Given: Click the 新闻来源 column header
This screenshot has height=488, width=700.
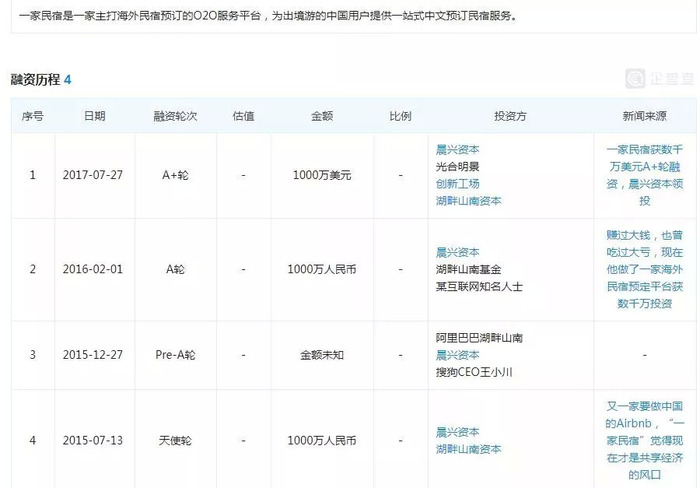Looking at the screenshot, I should [645, 116].
